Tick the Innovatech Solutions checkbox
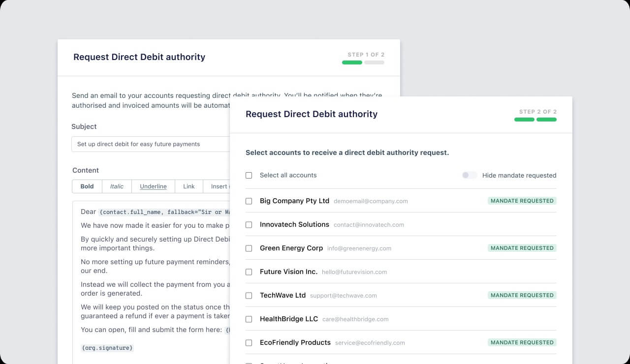This screenshot has height=364, width=630. click(249, 224)
